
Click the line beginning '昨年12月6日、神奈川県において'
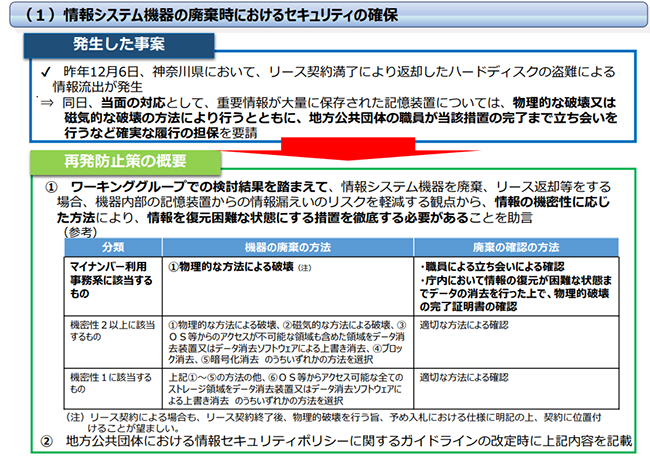339,72
